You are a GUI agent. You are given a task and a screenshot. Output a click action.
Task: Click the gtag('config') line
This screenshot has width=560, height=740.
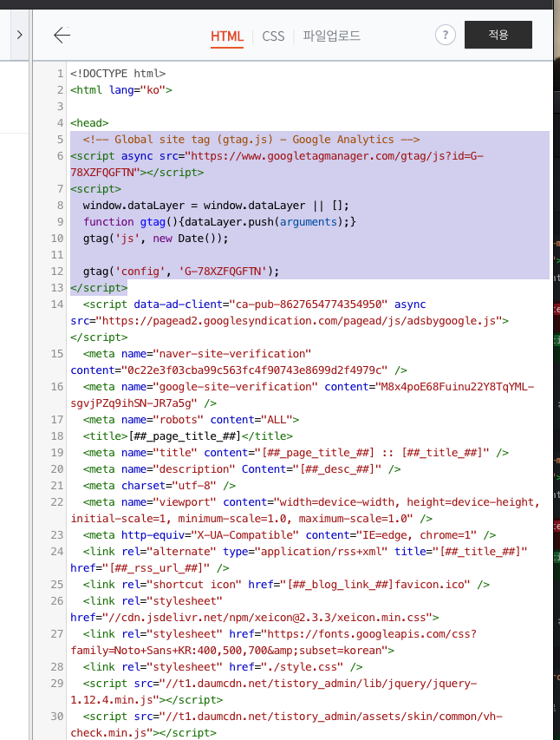click(x=181, y=272)
